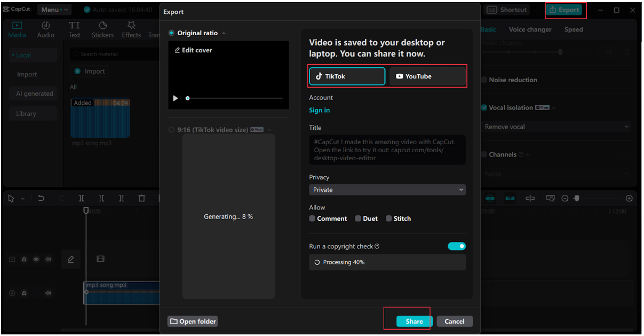The image size is (644, 336).
Task: Enable the Duet checkbox
Action: 358,218
